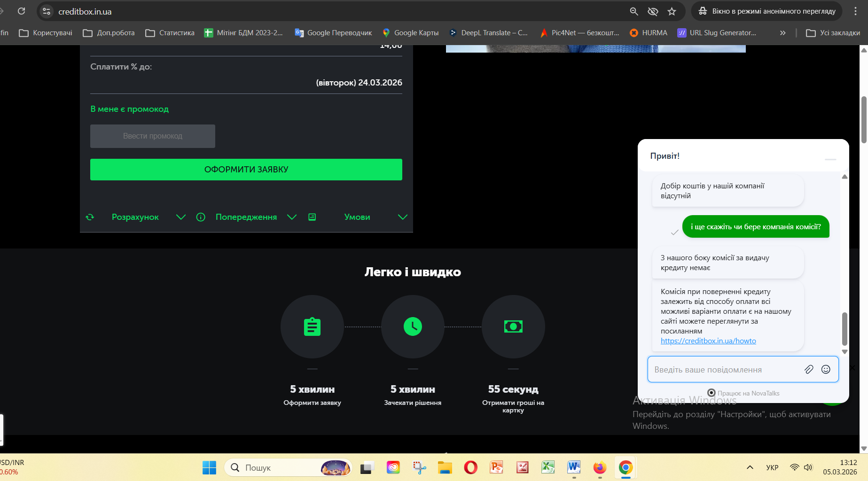Click the creditbox.in.ua address bar URL
Image resolution: width=868 pixels, height=481 pixels.
click(85, 11)
